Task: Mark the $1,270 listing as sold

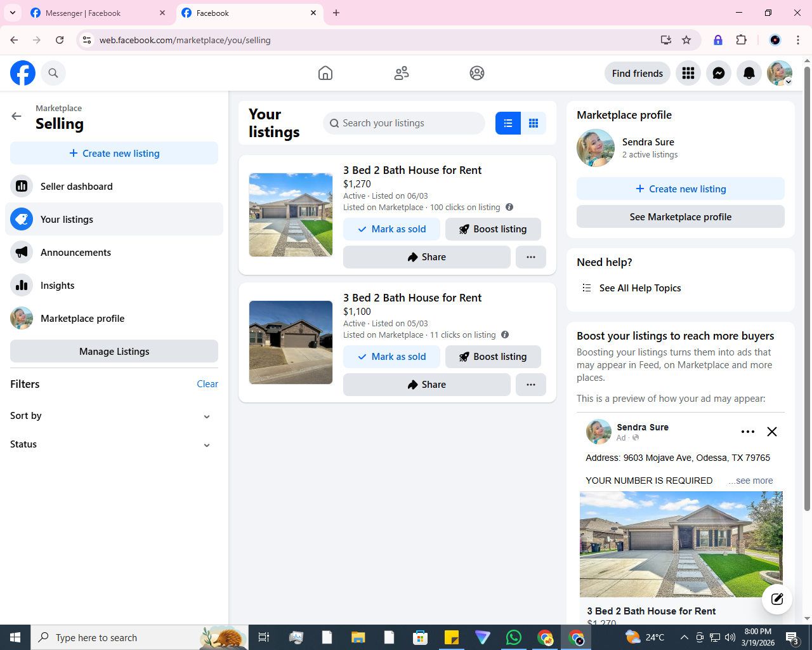Action: 391,229
